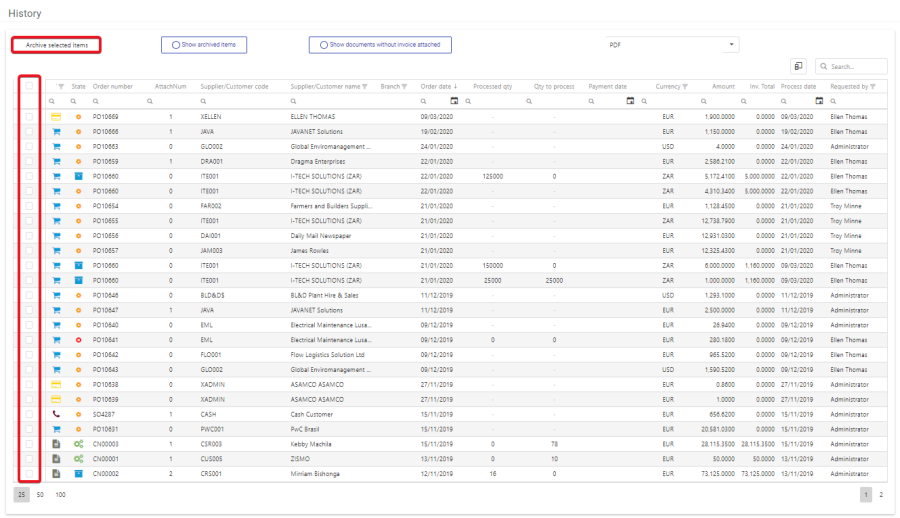Click the column chooser icon beside the search box
900x518 pixels.
click(799, 66)
